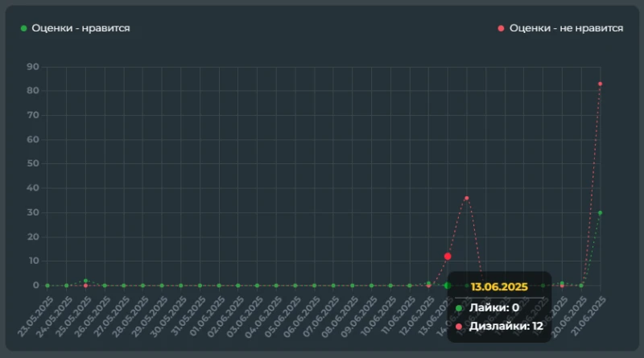The image size is (644, 358).
Task: Click the green data point for 23.05.2025
Action: tap(47, 286)
